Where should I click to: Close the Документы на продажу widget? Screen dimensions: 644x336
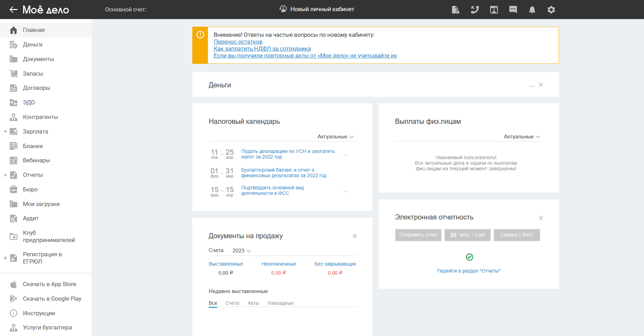(x=354, y=236)
